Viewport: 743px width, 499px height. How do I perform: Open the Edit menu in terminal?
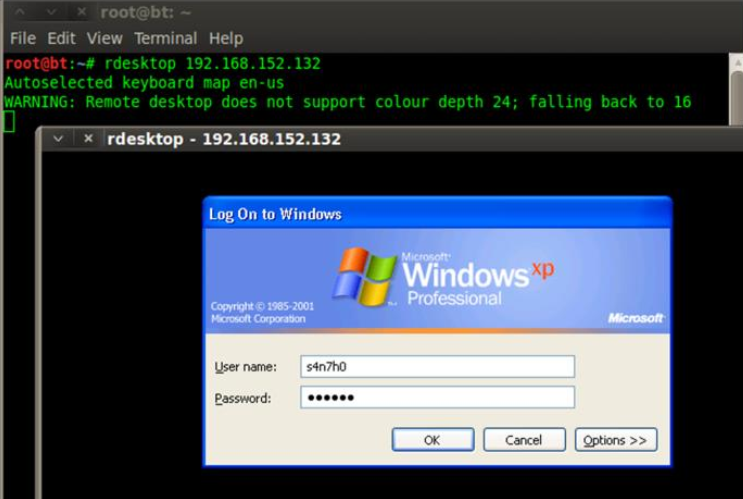[61, 38]
